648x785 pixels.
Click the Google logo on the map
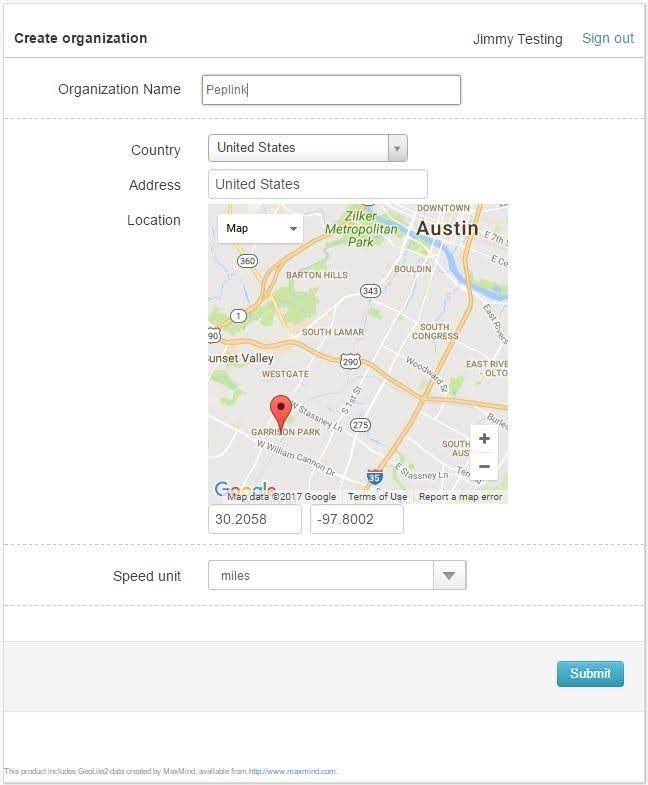click(x=244, y=489)
